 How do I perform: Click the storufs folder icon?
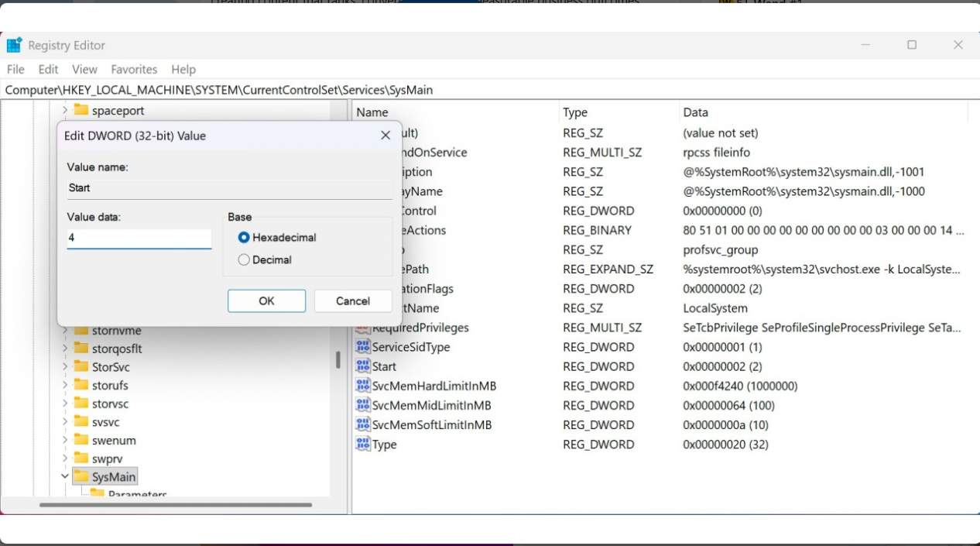tap(81, 385)
